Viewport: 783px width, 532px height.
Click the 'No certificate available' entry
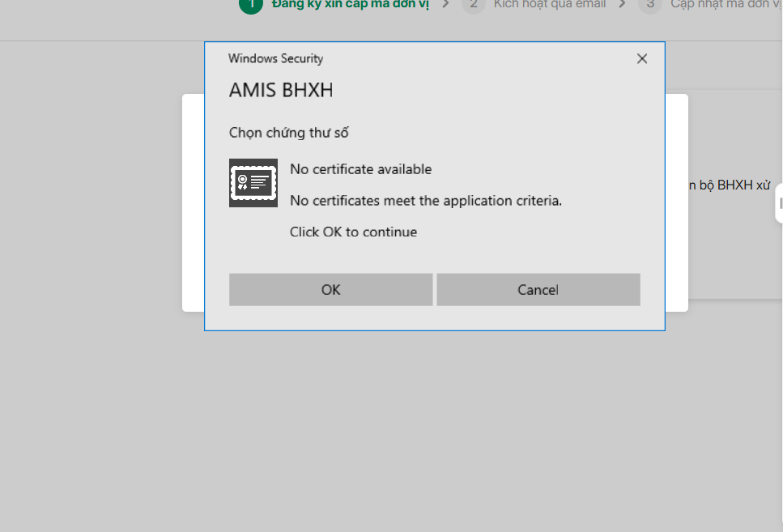pos(360,169)
